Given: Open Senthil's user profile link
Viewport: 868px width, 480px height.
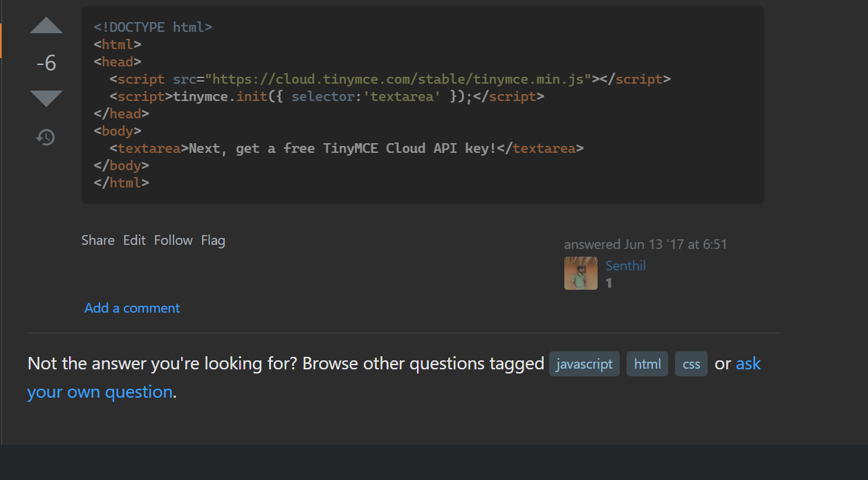Looking at the screenshot, I should click(625, 266).
